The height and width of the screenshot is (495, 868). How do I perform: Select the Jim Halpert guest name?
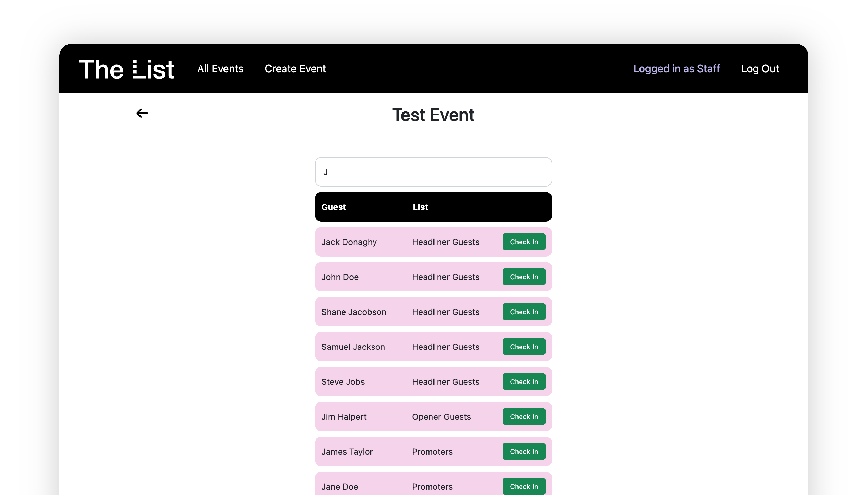tap(344, 417)
